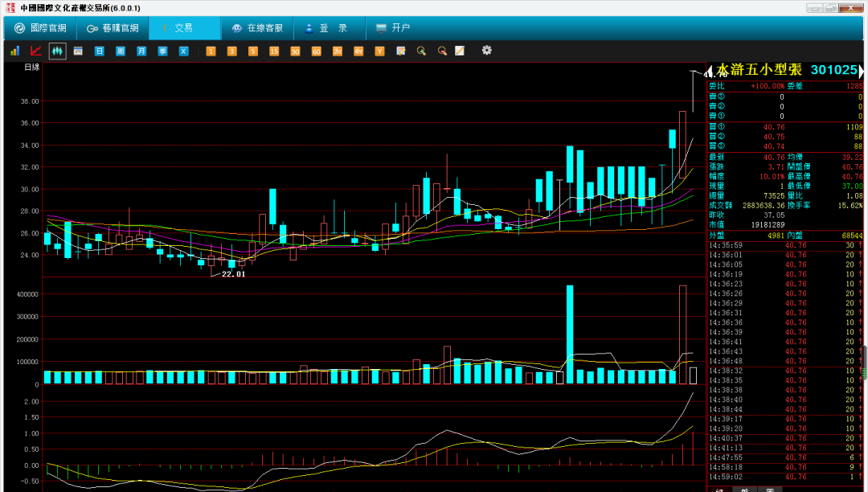Image resolution: width=868 pixels, height=492 pixels.
Task: Select the tick row at 14:47:55
Action: [784, 457]
